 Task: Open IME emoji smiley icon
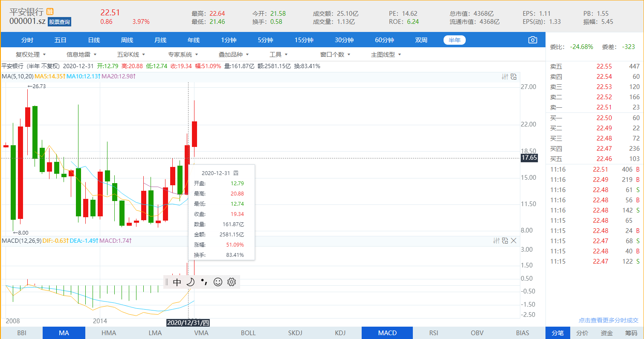[x=218, y=282]
